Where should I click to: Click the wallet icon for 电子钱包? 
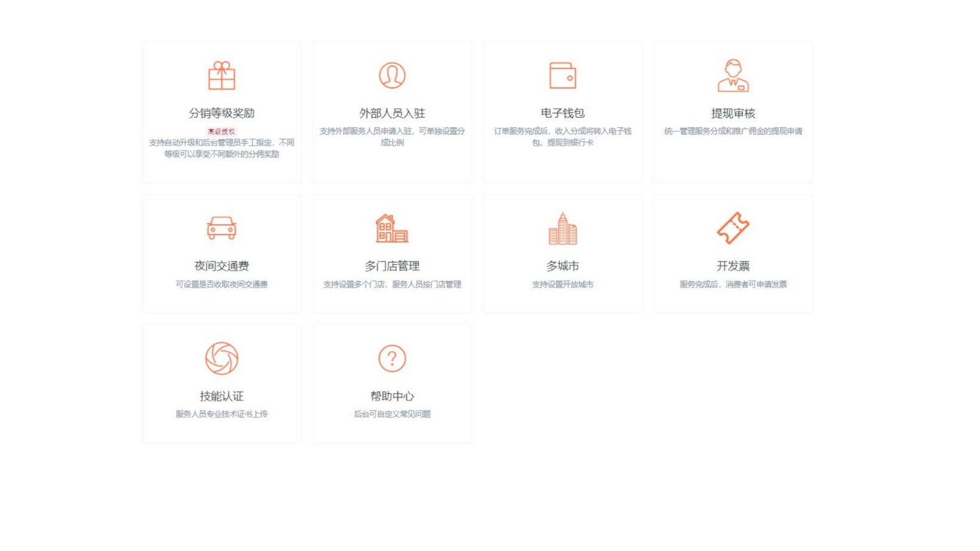pyautogui.click(x=562, y=75)
